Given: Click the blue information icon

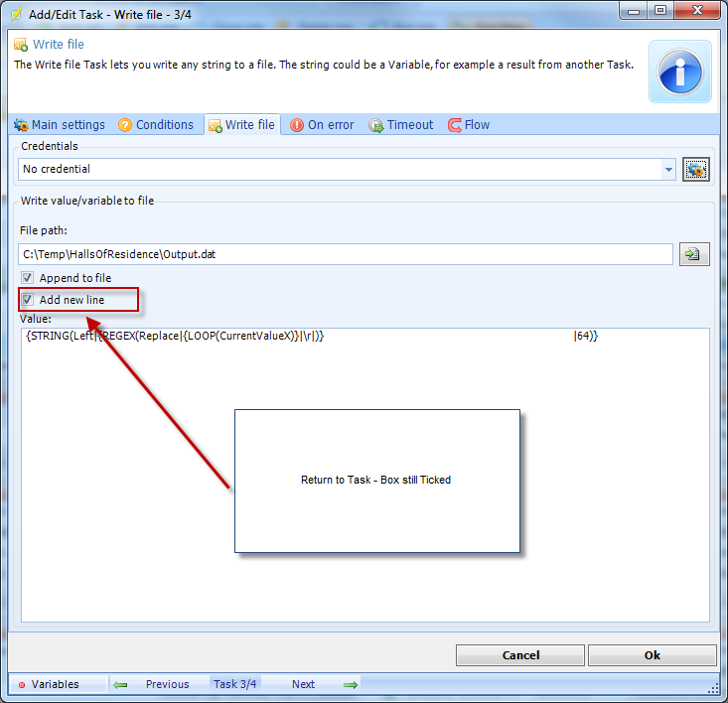Looking at the screenshot, I should [x=680, y=71].
